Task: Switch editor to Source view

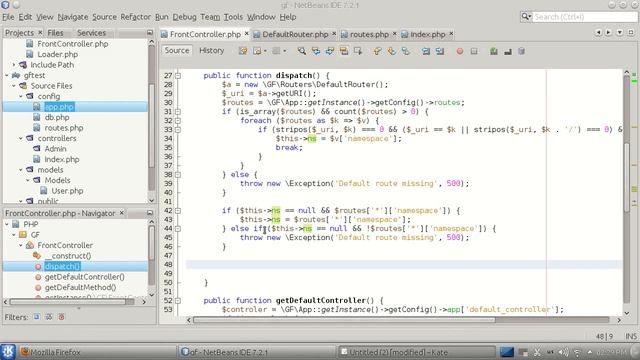Action: click(177, 50)
